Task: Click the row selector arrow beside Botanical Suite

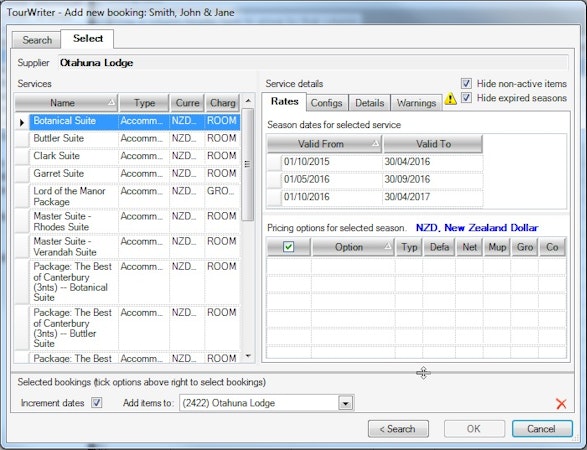Action: 22,122
